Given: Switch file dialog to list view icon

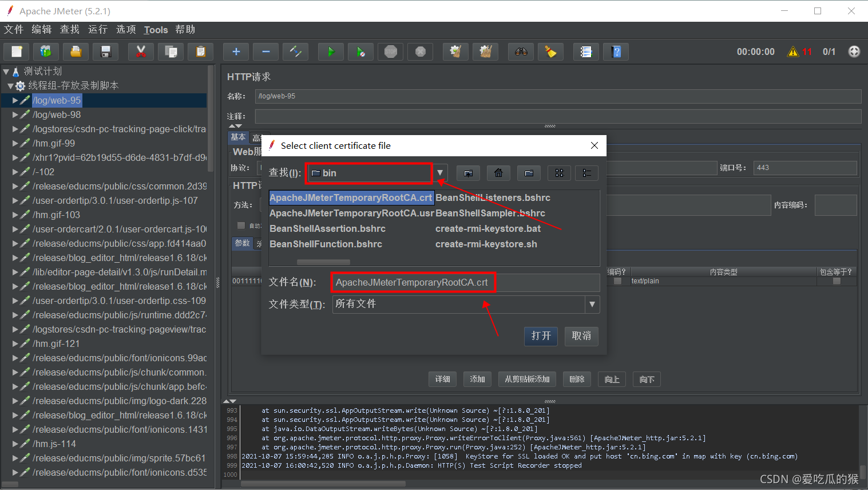Looking at the screenshot, I should click(x=559, y=173).
